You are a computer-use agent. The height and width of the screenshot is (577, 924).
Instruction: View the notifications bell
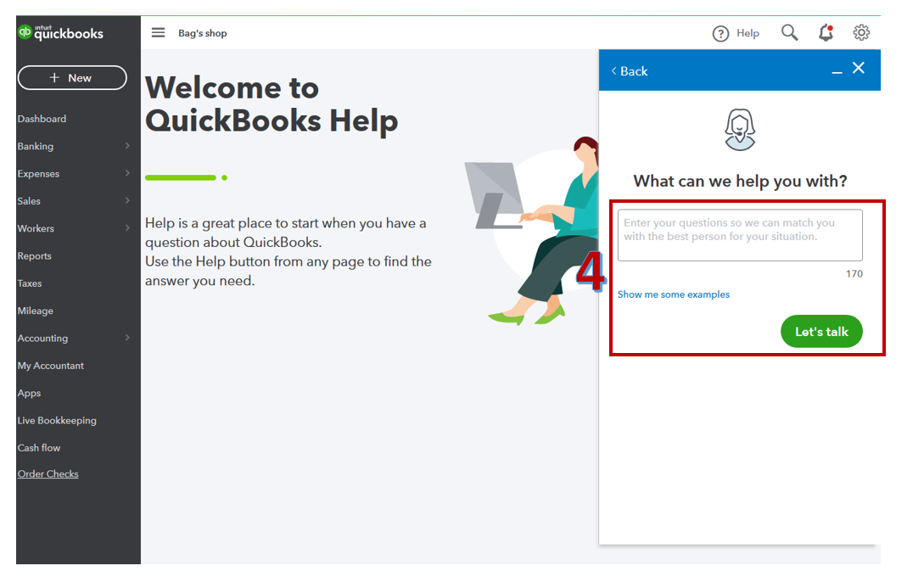[x=826, y=32]
